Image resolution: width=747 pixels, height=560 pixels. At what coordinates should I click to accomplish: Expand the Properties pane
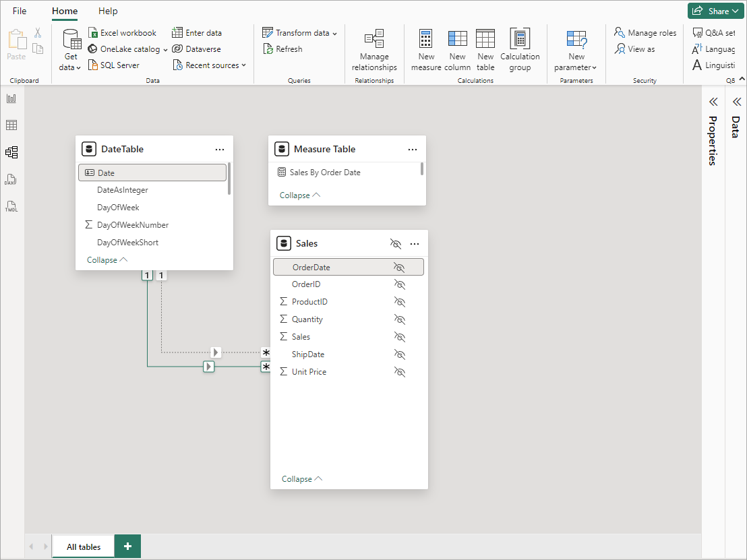pyautogui.click(x=713, y=102)
